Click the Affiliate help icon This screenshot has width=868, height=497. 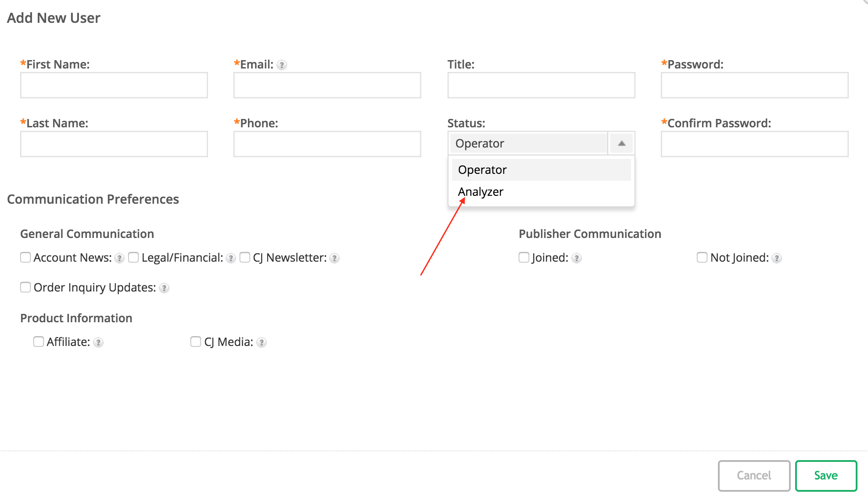[99, 342]
